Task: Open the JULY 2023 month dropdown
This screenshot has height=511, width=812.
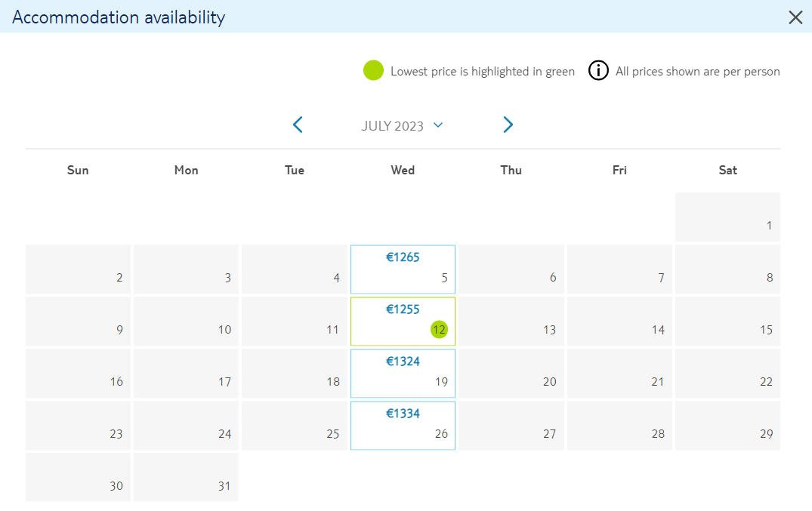Action: coord(402,126)
